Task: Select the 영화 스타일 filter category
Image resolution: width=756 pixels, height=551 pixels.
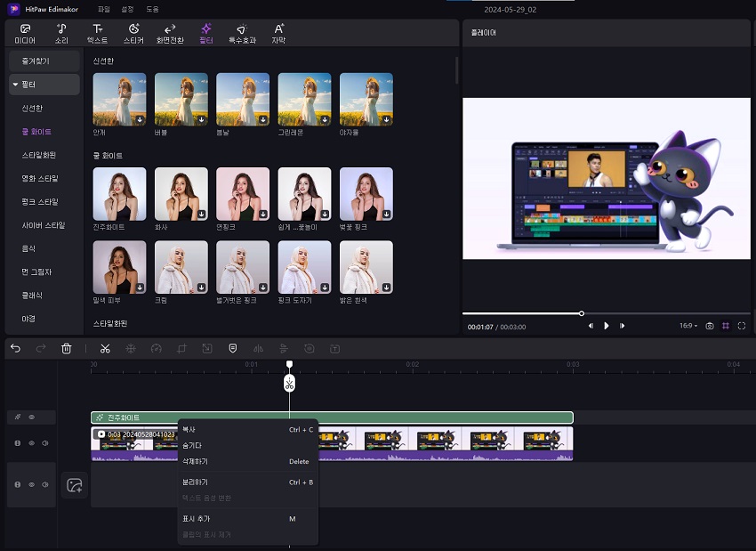Action: coord(39,179)
